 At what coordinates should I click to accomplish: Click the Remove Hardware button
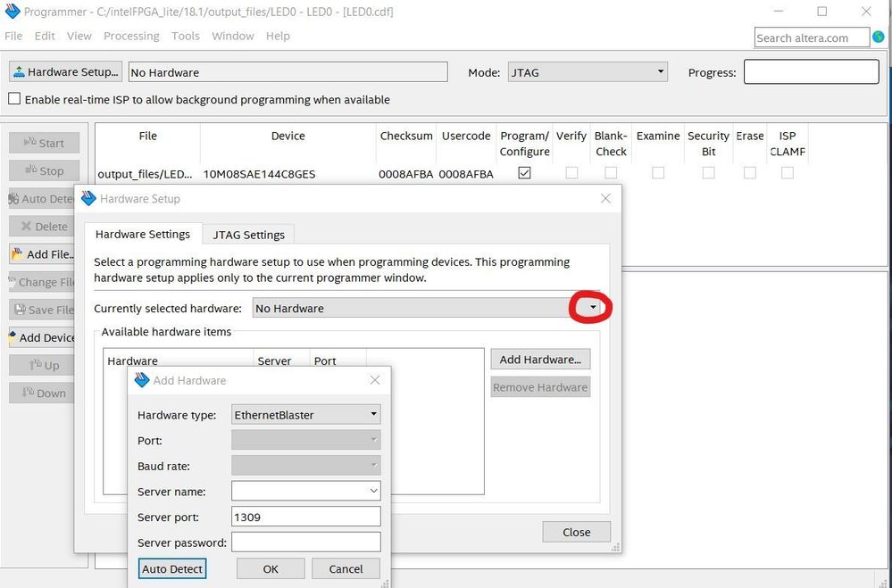(540, 386)
